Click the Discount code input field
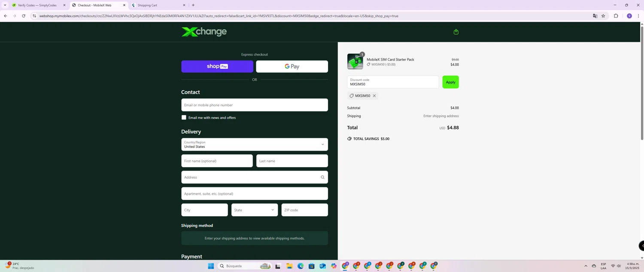Image resolution: width=644 pixels, height=272 pixels. [x=393, y=82]
